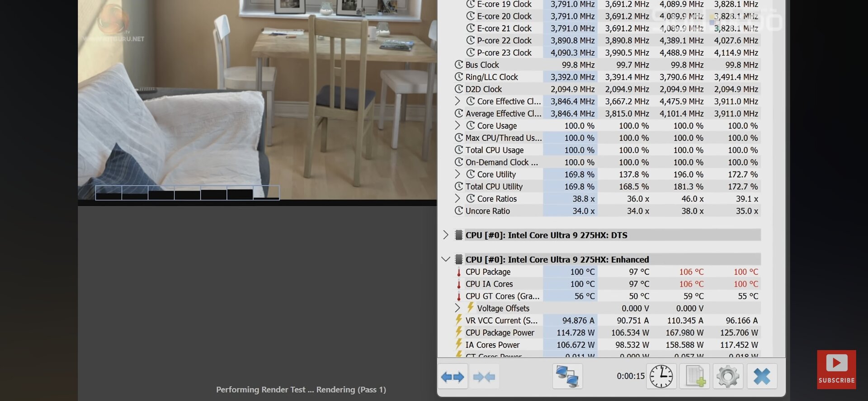Expand the Intel Core Ultra 9 275HX DTS section
The image size is (868, 401).
(446, 235)
